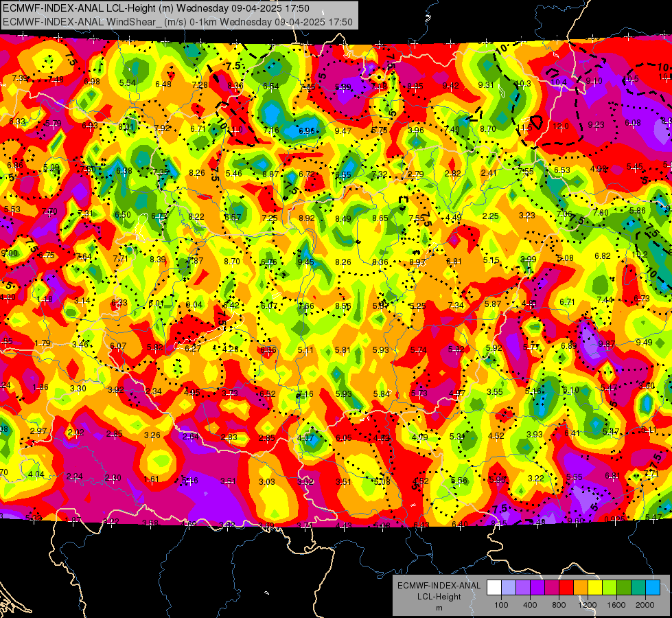Click the 9.42 wind shear value
This screenshot has width=672, height=618.
coord(450,85)
